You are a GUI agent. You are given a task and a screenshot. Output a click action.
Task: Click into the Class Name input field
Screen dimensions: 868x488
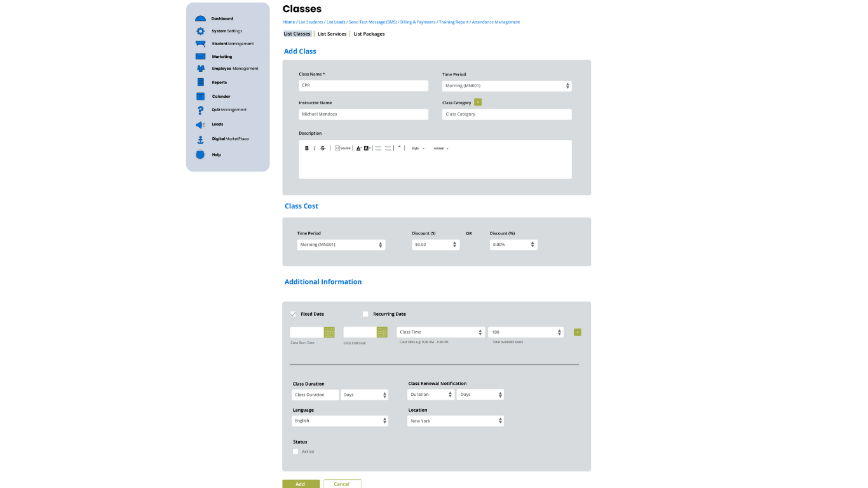point(363,86)
